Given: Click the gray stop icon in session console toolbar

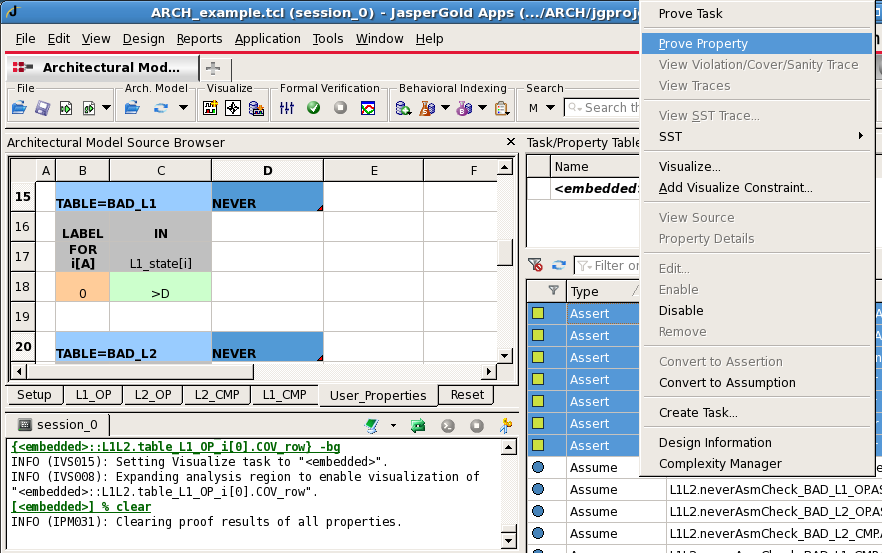Looking at the screenshot, I should [x=477, y=426].
